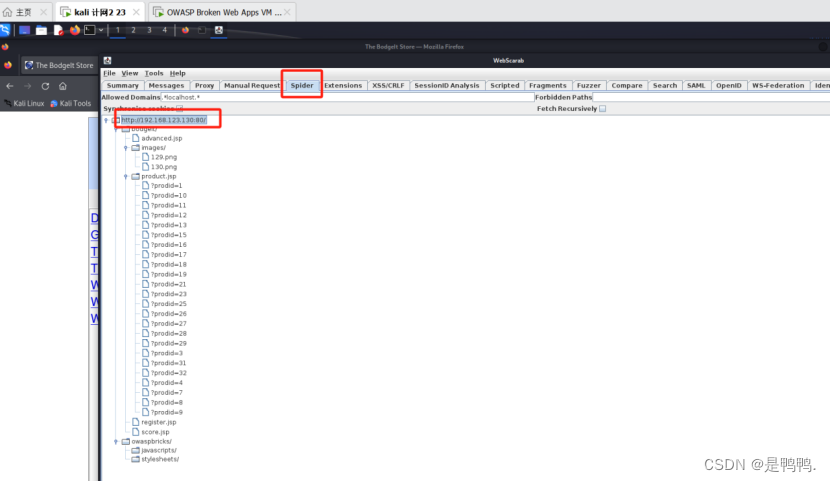
Task: Launch Firefox from the panel launcher
Action: pos(75,30)
